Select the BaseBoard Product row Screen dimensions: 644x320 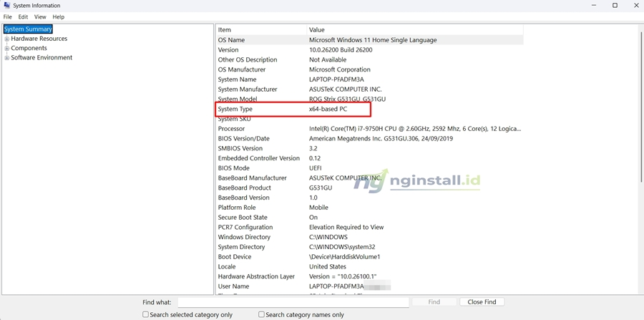click(370, 188)
